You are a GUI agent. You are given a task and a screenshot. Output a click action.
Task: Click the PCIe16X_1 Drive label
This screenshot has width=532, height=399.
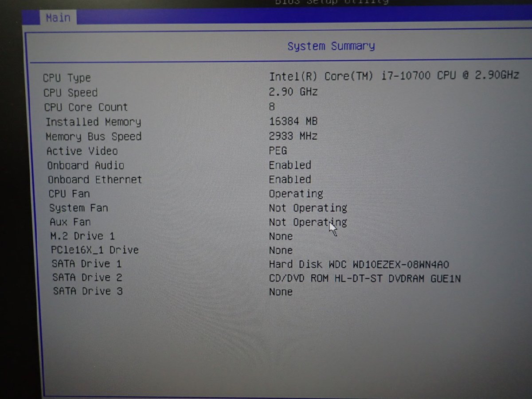(95, 250)
